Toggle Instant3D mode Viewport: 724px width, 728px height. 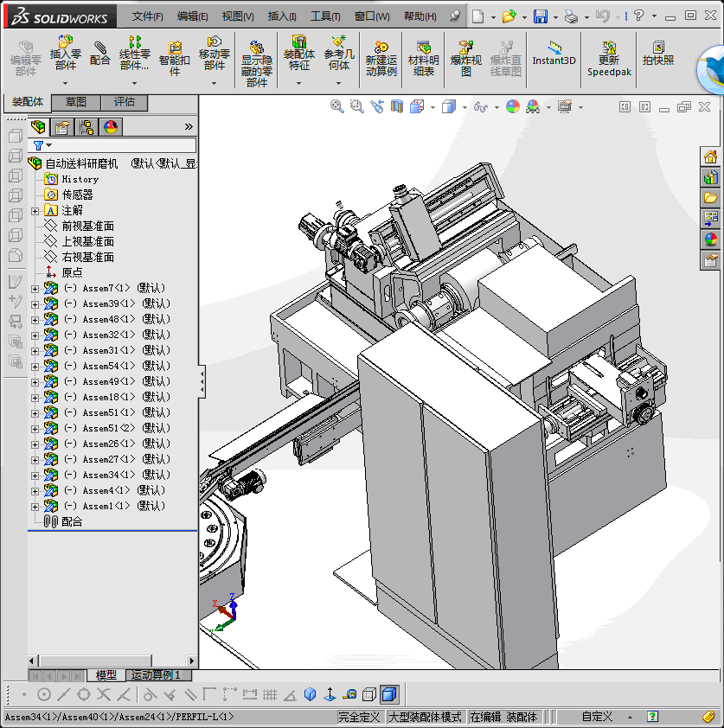(554, 54)
